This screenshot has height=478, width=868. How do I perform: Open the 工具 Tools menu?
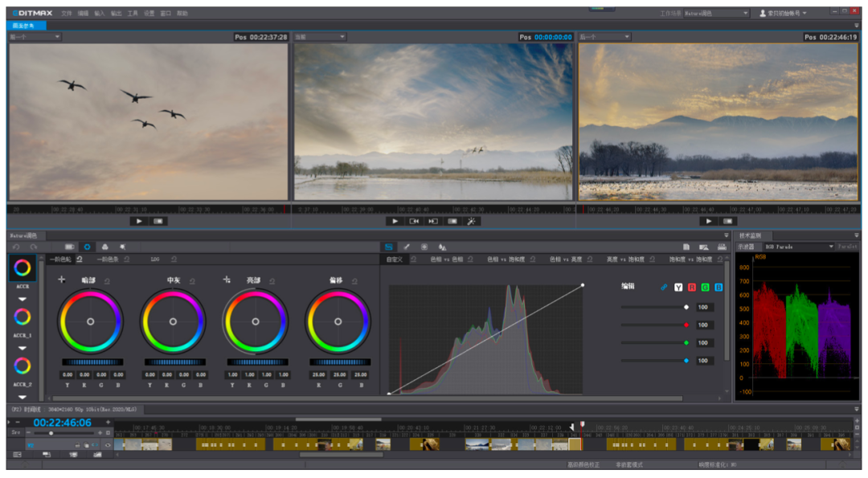point(133,14)
